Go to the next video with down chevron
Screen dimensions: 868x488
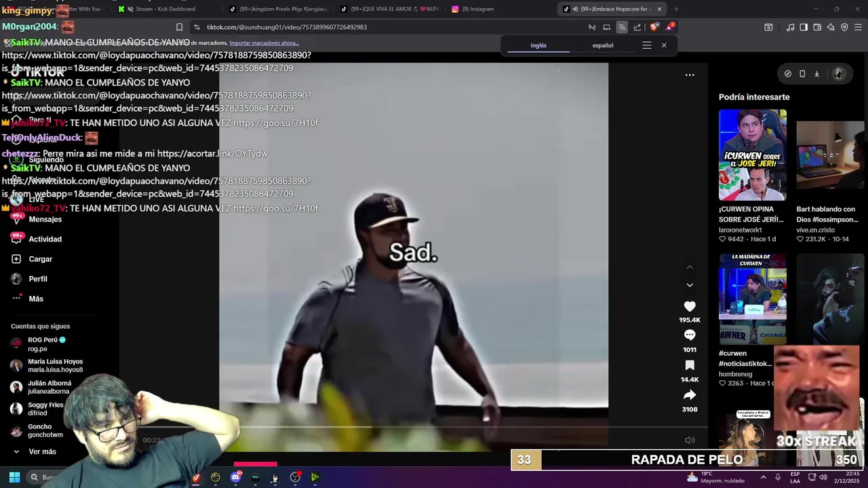click(x=690, y=285)
